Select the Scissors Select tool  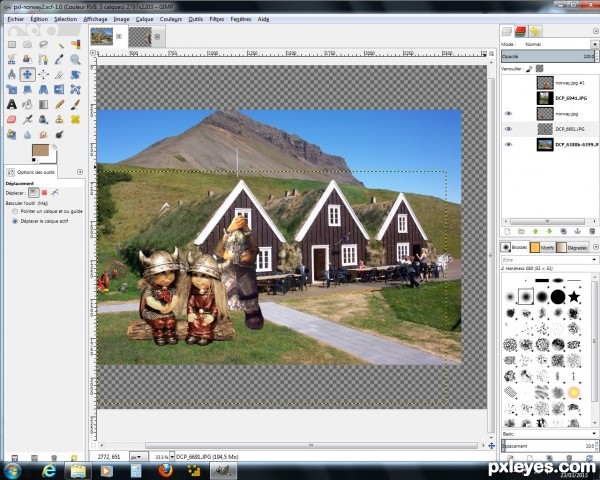pyautogui.click(x=12, y=59)
